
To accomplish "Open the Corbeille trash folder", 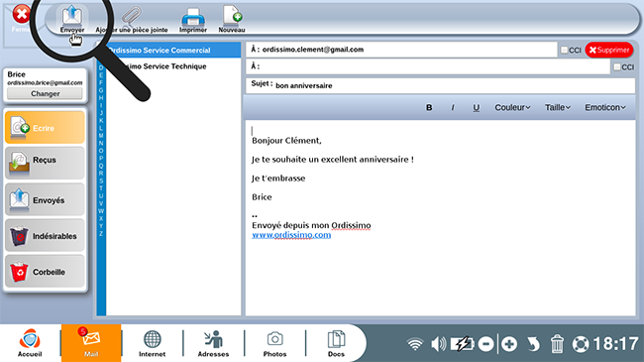I will 45,272.
